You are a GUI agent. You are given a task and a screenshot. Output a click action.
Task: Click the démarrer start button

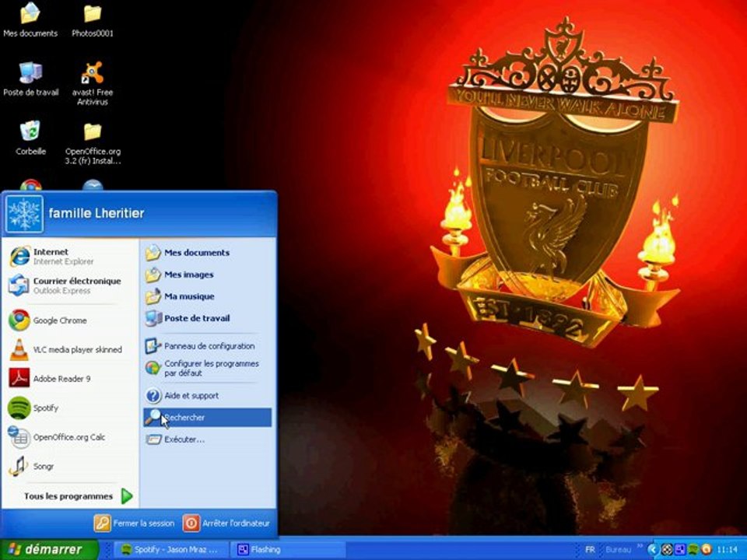tap(49, 550)
